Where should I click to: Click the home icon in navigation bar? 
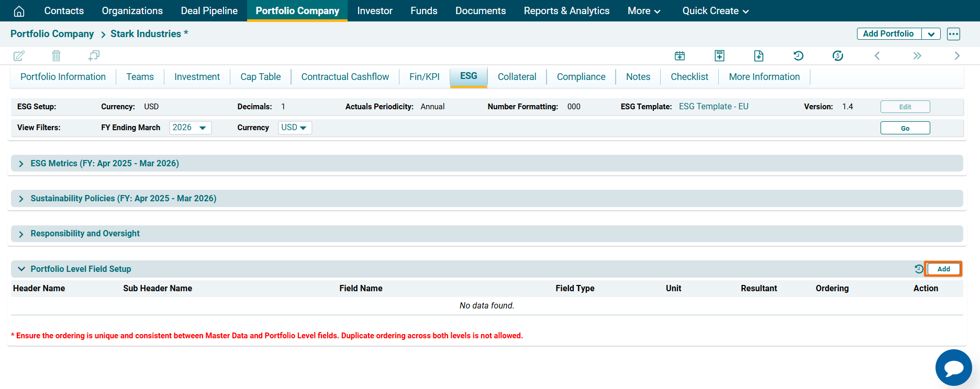click(19, 11)
